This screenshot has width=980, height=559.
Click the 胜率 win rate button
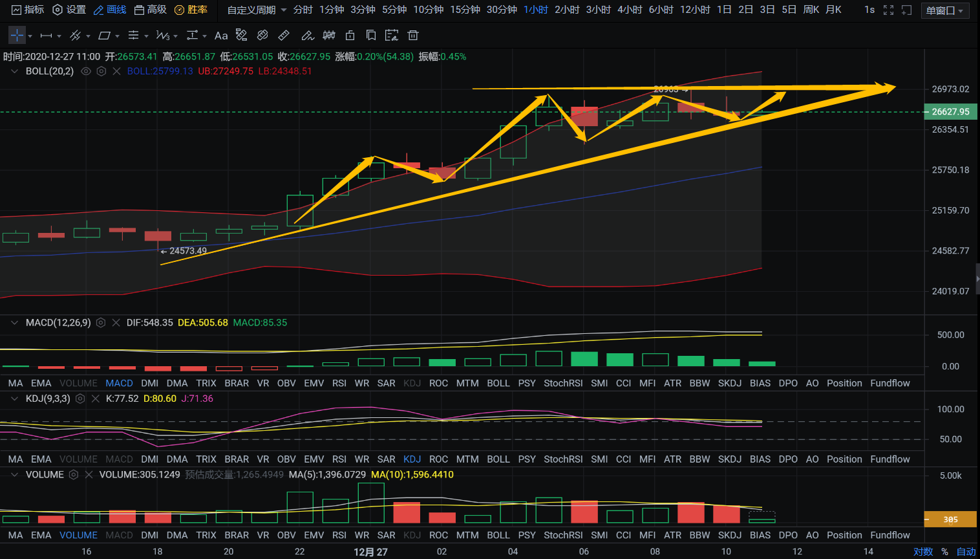191,10
